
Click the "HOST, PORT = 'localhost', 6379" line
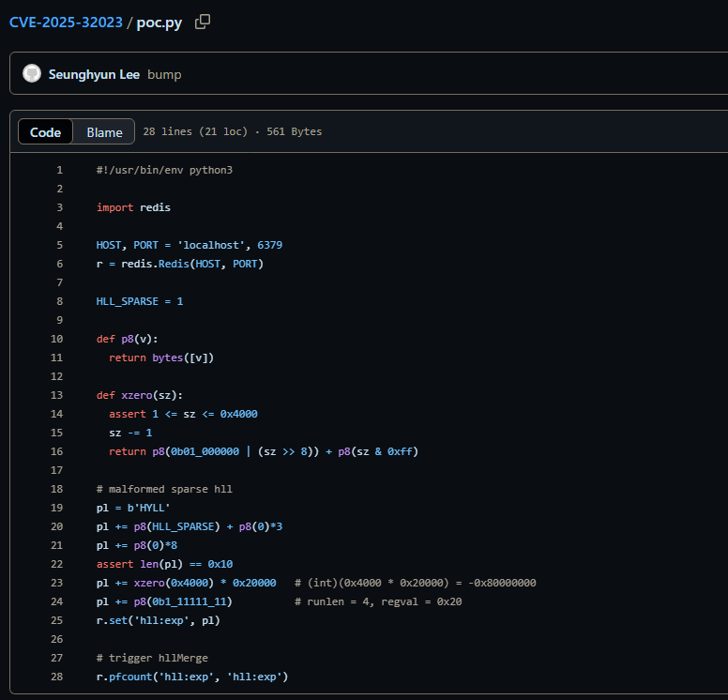(x=189, y=245)
